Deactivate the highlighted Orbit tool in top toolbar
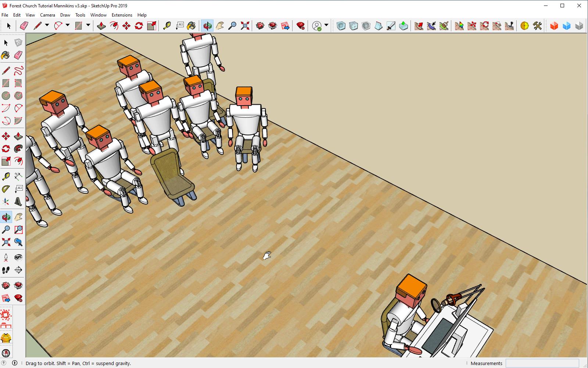This screenshot has height=368, width=588. coord(207,26)
